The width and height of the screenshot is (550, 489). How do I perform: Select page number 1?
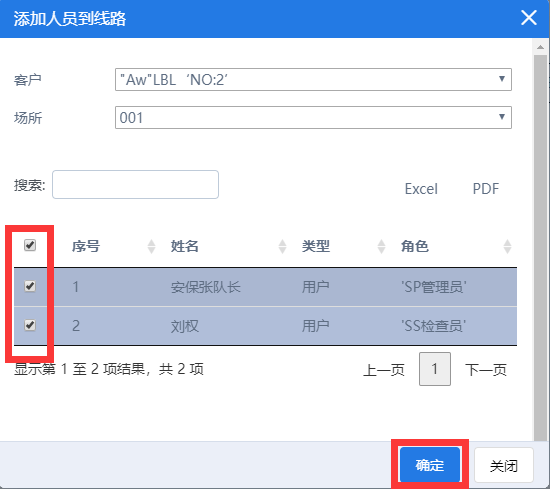(435, 369)
